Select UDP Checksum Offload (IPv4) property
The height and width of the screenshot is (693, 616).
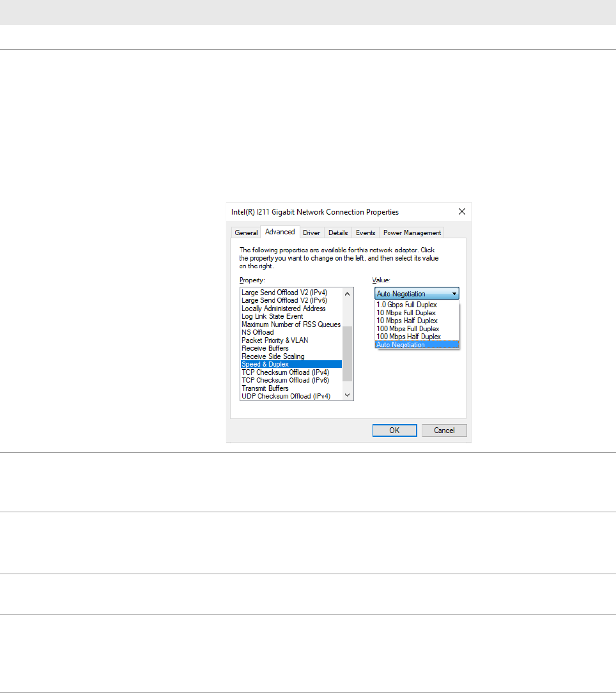click(291, 396)
